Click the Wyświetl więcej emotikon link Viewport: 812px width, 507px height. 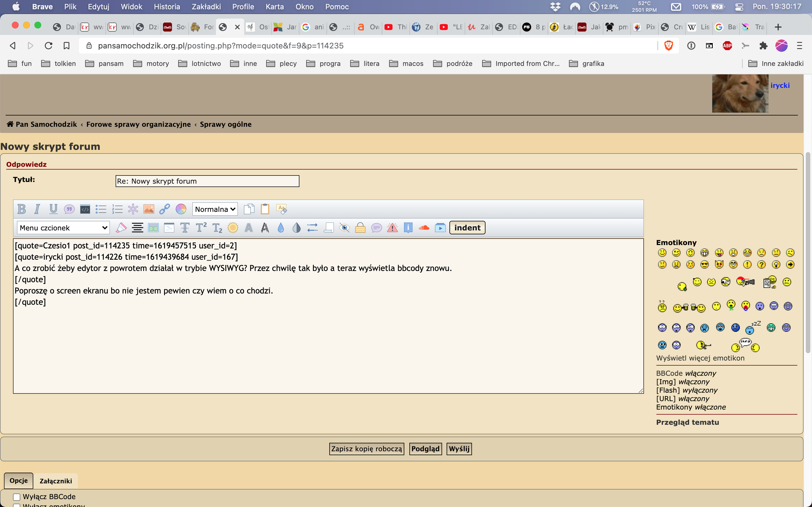click(700, 358)
